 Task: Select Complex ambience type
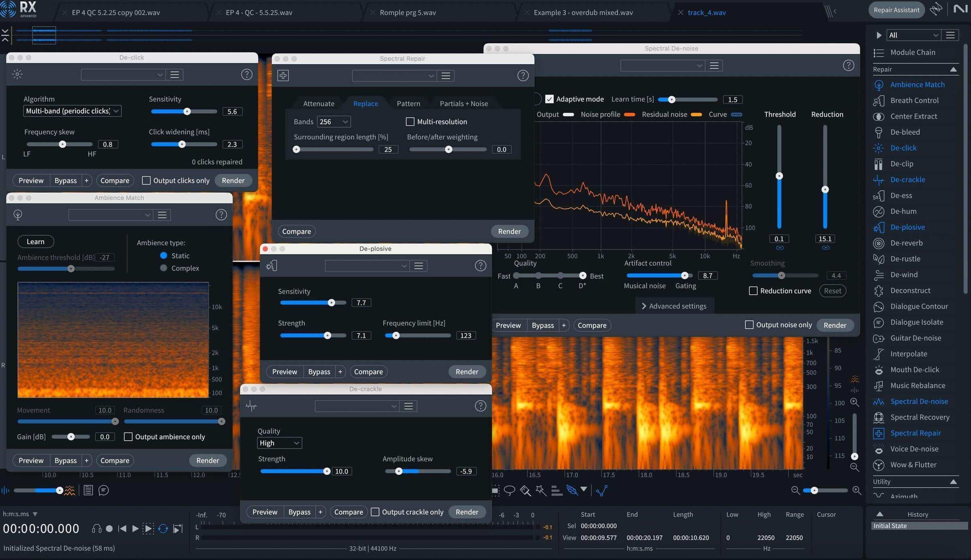click(x=163, y=268)
